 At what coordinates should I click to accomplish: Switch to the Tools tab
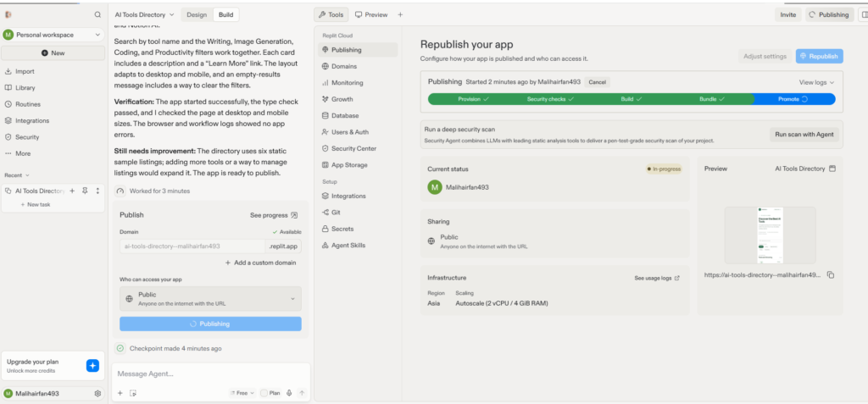(331, 15)
